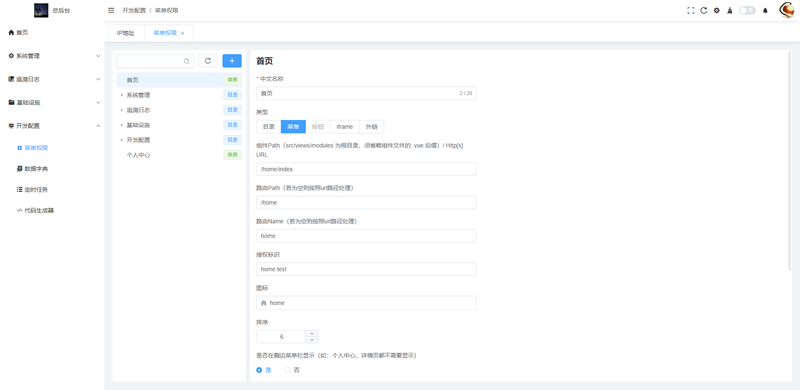800x390 pixels.
Task: Switch to the IP地址 tab
Action: point(126,33)
